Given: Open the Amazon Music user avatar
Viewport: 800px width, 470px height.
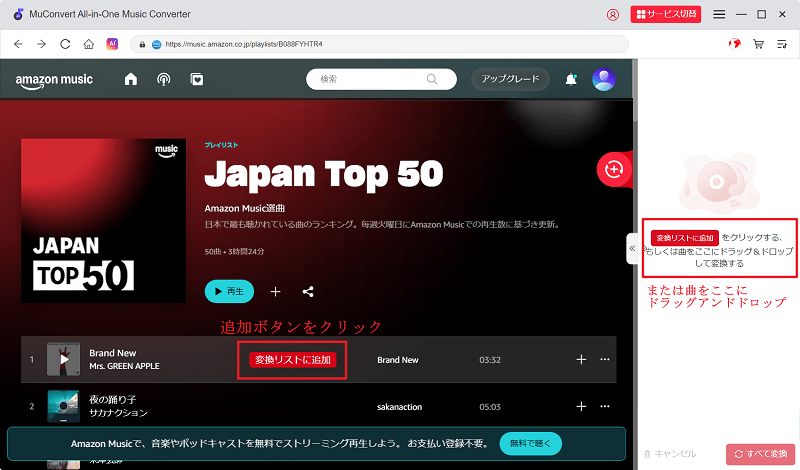Looking at the screenshot, I should 604,79.
